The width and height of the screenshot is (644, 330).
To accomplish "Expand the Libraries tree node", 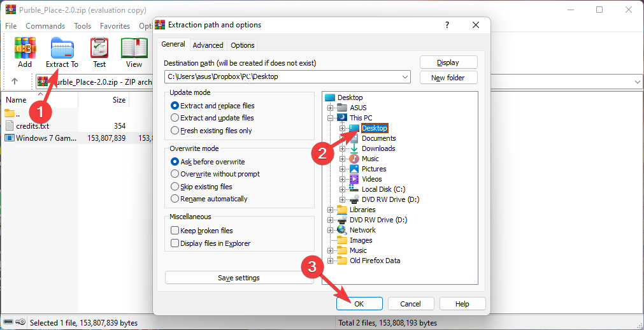I will point(330,210).
